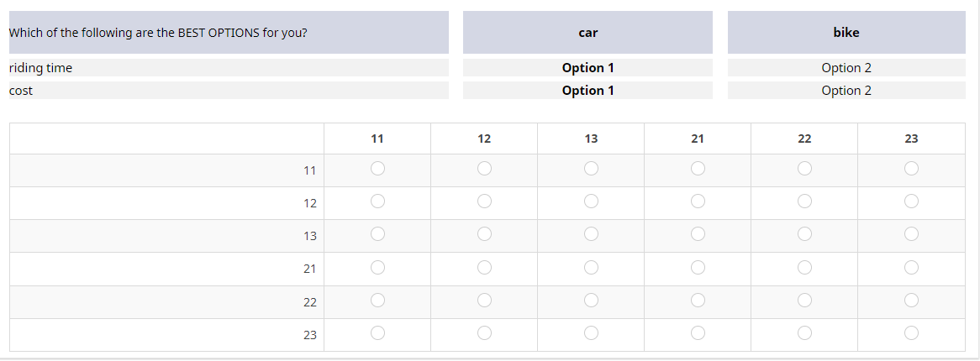This screenshot has width=980, height=361.
Task: Select radio in row 21, column 22
Action: click(x=804, y=267)
